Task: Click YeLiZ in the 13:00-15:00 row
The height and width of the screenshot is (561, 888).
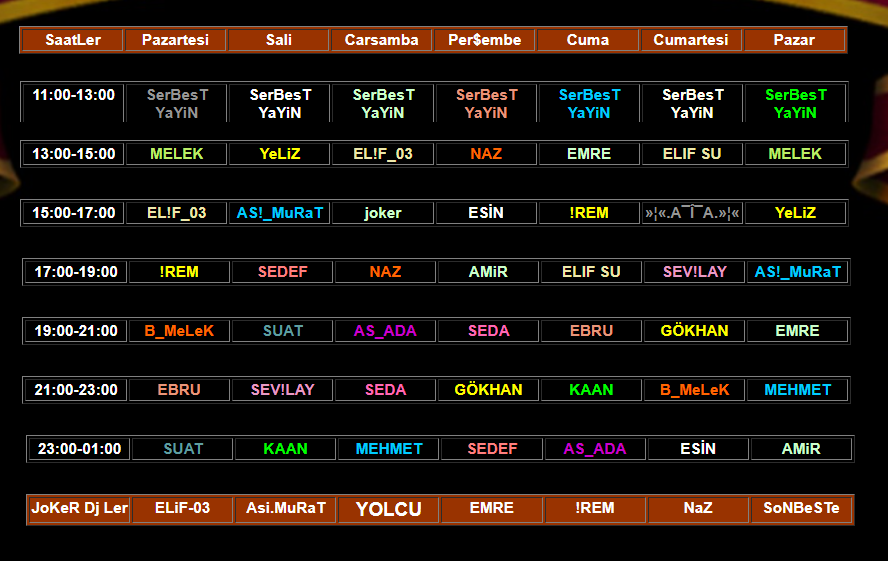Action: (x=279, y=154)
